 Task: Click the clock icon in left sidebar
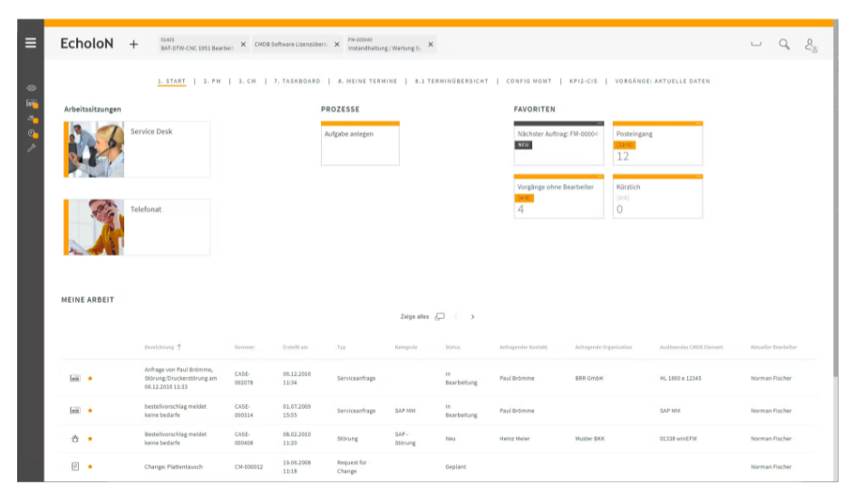[x=32, y=132]
